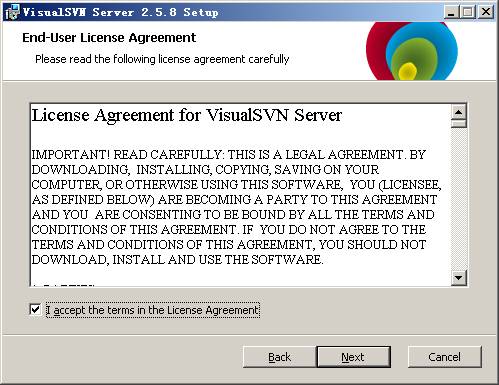Screen dimensions: 499x385
Task: Continue to the next setup page
Action: [353, 357]
